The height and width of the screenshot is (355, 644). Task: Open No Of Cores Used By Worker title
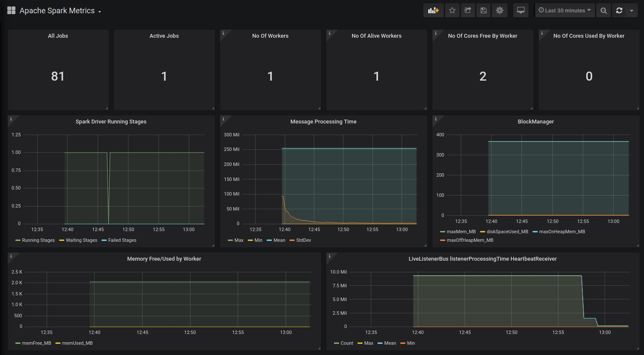[589, 36]
